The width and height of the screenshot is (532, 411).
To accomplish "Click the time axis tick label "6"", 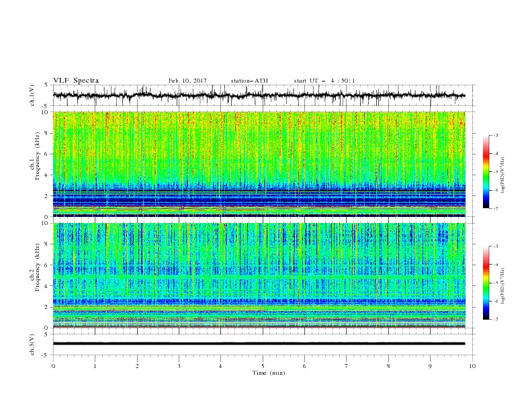I will click(x=305, y=366).
